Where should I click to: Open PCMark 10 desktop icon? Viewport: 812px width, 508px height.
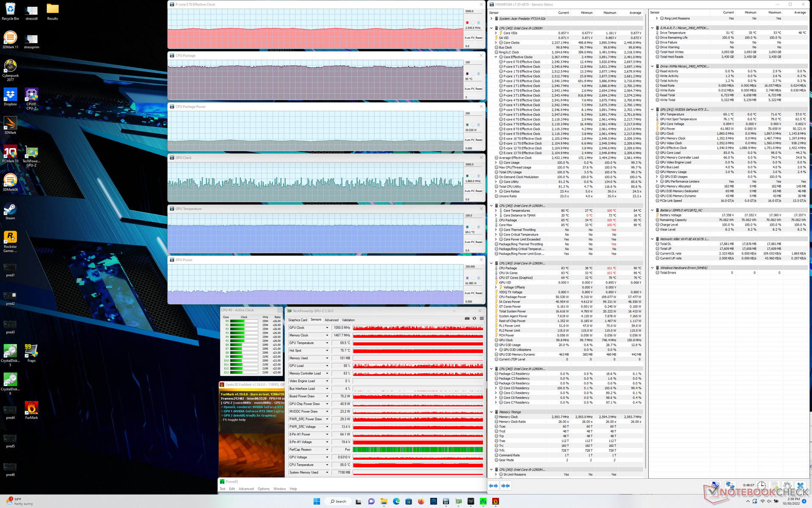[10, 154]
